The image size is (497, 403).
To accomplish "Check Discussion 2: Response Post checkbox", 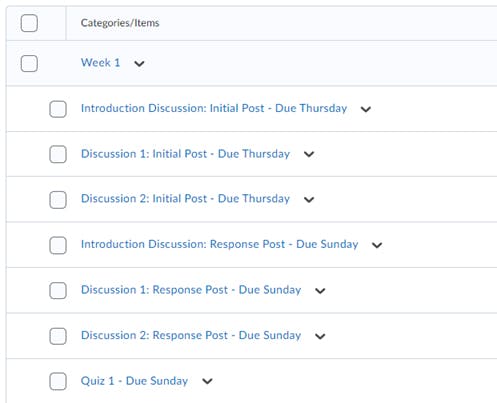I will click(58, 336).
